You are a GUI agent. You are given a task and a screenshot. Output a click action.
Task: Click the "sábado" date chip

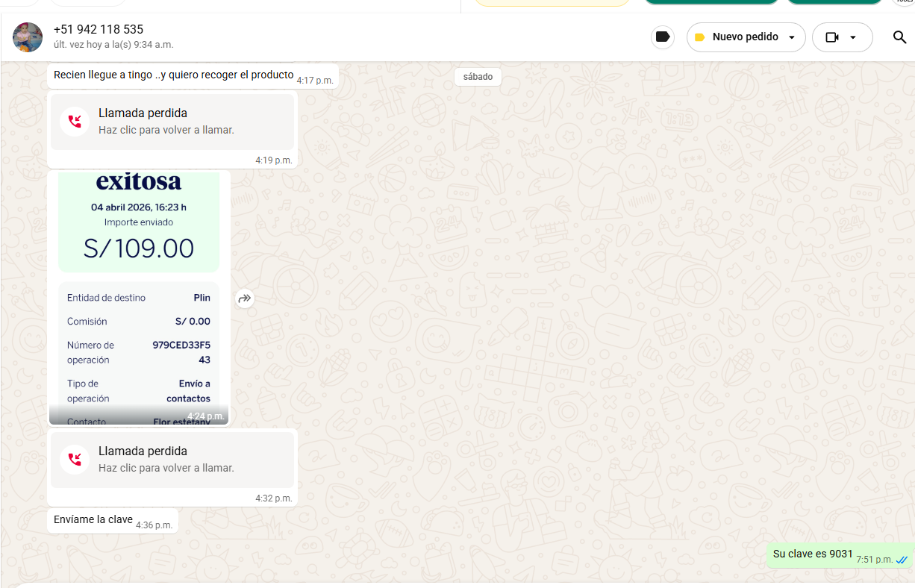pyautogui.click(x=478, y=77)
